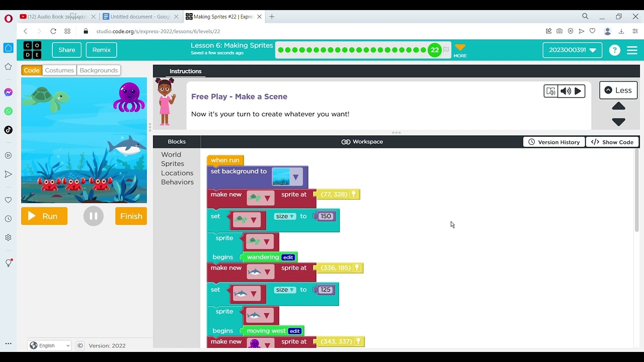
Task: Open WhatsApp in the Opera sidebar
Action: point(8,111)
